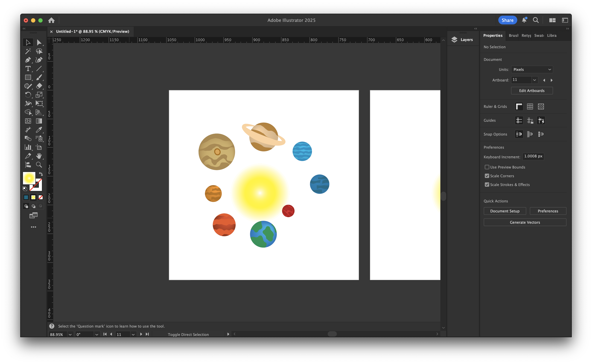Image resolution: width=592 pixels, height=364 pixels.
Task: Grab the Hand tool
Action: coord(39,156)
